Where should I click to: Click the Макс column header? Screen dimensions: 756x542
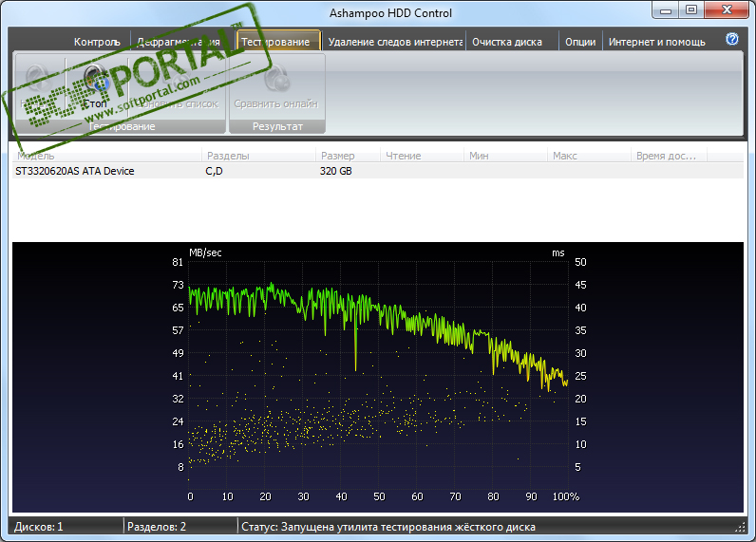coord(589,156)
